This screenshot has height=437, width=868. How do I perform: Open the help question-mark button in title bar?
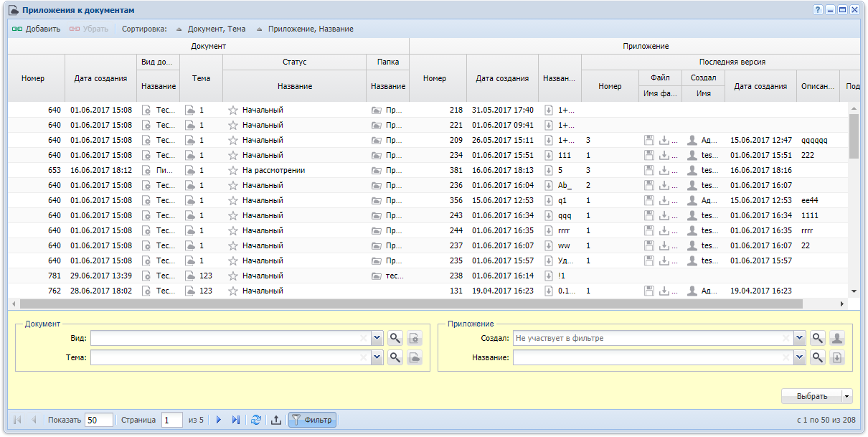818,10
